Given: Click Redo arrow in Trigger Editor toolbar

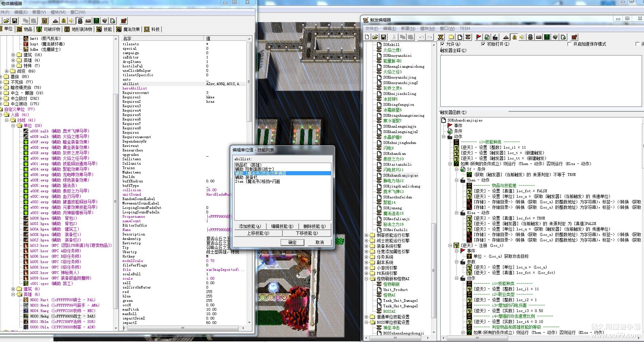Looking at the screenshot, I should pyautogui.click(x=430, y=37).
